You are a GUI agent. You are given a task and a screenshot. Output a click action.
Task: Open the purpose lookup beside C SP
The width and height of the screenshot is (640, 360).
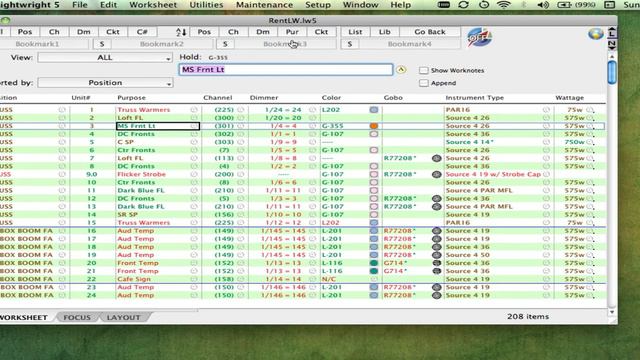coord(194,142)
